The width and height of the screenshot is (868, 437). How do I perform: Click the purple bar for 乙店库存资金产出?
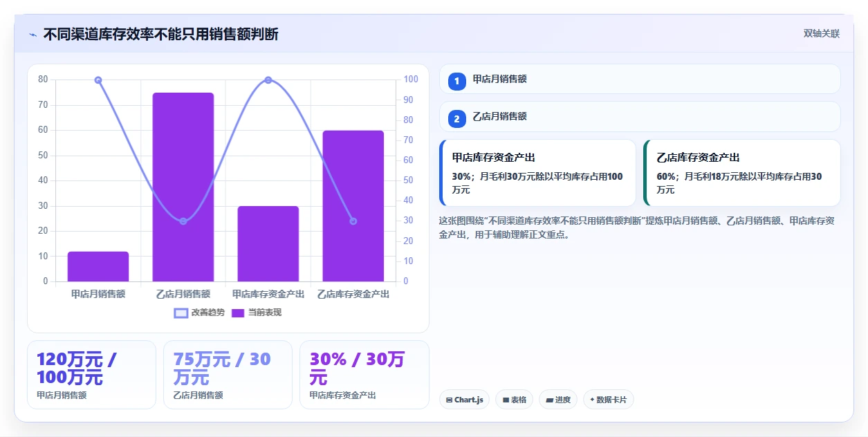353,206
